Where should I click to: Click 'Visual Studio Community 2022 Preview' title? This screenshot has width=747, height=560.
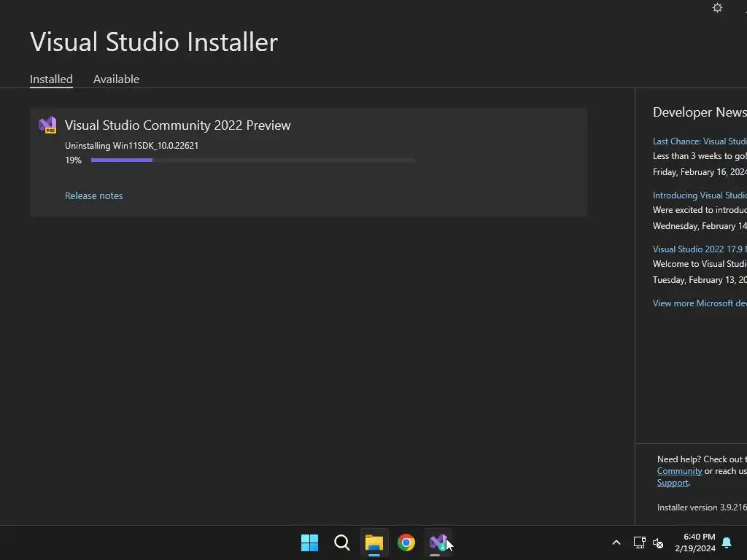click(x=178, y=125)
